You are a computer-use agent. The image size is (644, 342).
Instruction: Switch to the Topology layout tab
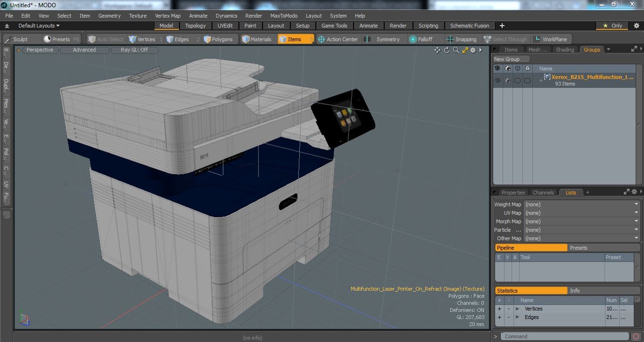click(x=195, y=25)
